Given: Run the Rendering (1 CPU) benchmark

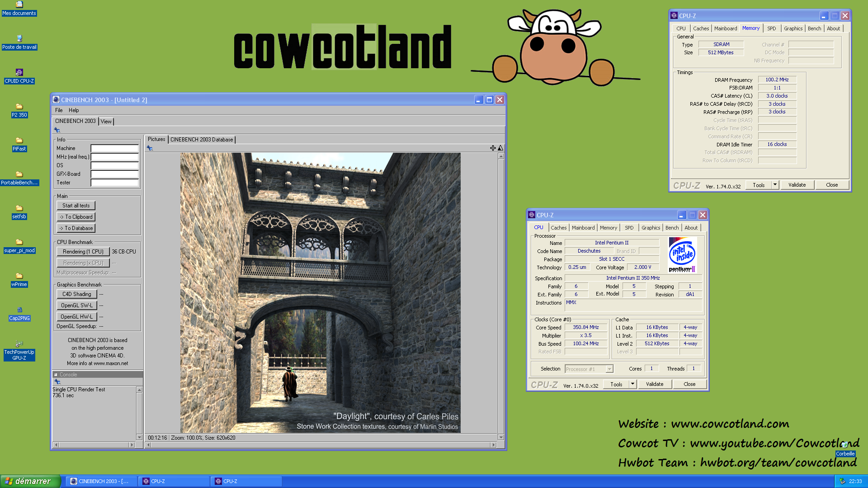Looking at the screenshot, I should tap(83, 252).
